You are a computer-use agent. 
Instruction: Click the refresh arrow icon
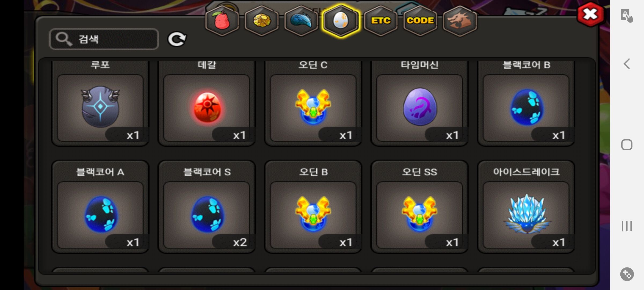[x=177, y=39]
